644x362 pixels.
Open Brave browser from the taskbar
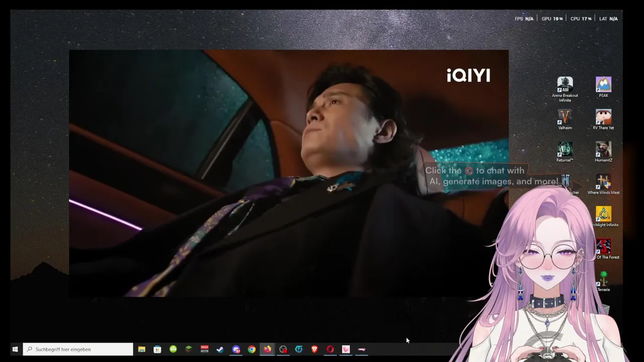pyautogui.click(x=314, y=349)
